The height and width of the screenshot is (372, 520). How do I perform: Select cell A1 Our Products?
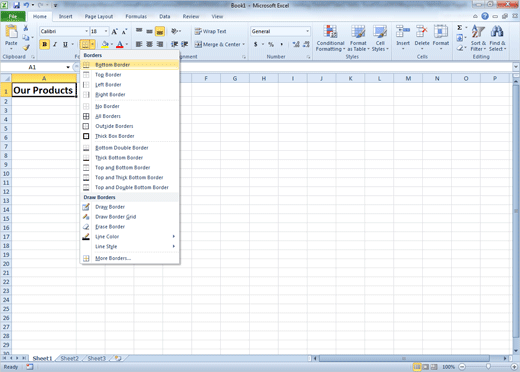[x=44, y=90]
